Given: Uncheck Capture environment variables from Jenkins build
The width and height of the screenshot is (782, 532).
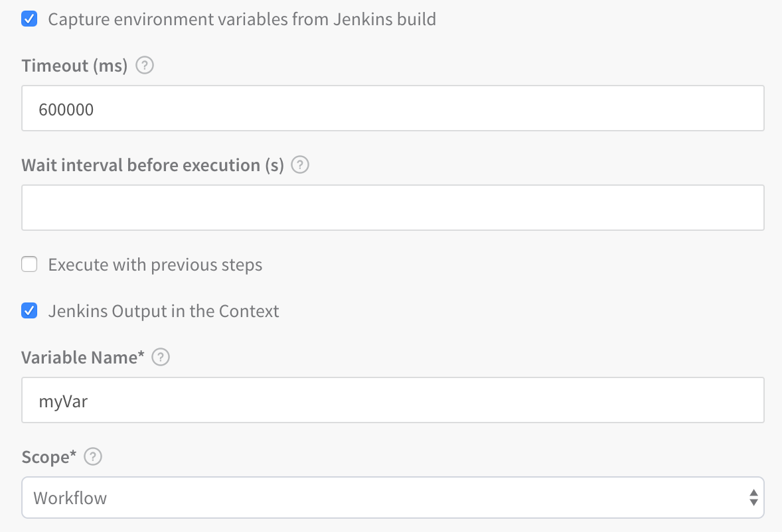Looking at the screenshot, I should tap(29, 19).
